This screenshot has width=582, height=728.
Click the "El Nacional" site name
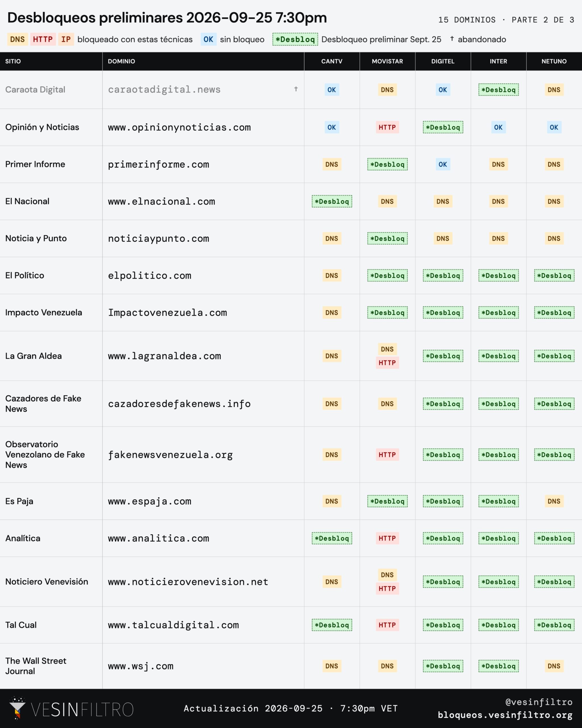point(27,201)
